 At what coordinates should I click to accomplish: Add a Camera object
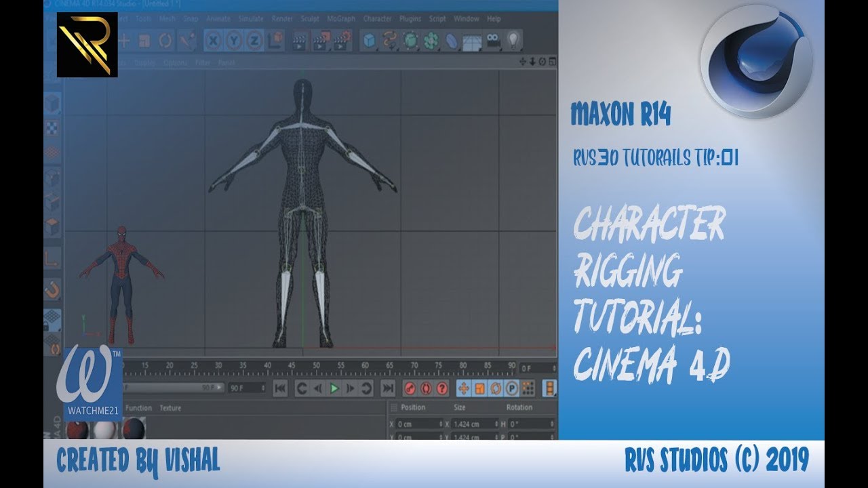[x=494, y=41]
